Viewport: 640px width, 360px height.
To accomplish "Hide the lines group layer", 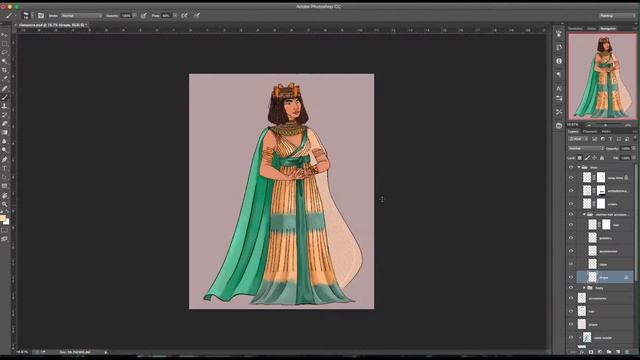I will click(571, 167).
